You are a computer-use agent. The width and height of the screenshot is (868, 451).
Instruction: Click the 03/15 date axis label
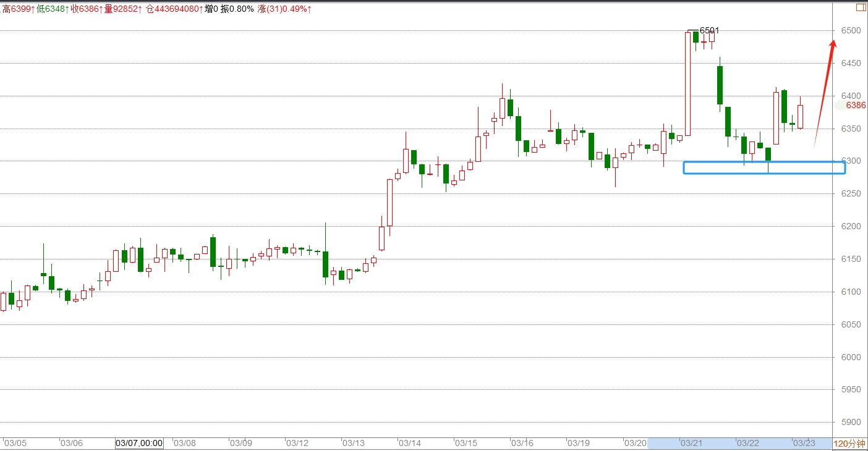(x=466, y=444)
